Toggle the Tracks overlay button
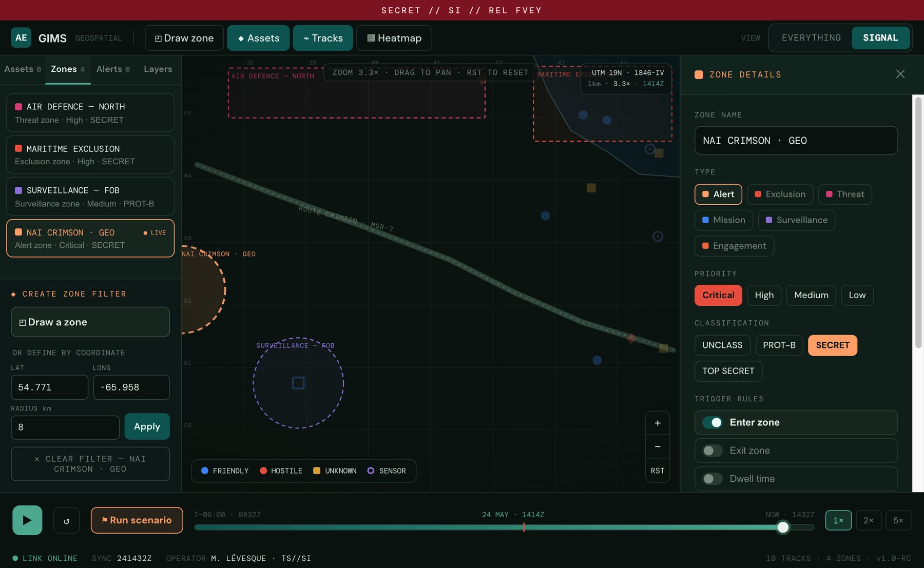Image resolution: width=924 pixels, height=568 pixels. coord(323,38)
